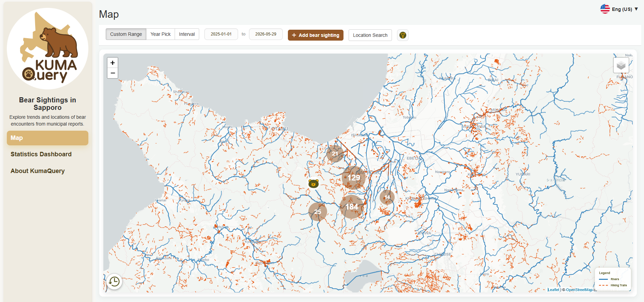Image resolution: width=644 pixels, height=302 pixels.
Task: Open the yellow filter icon button
Action: (x=403, y=35)
